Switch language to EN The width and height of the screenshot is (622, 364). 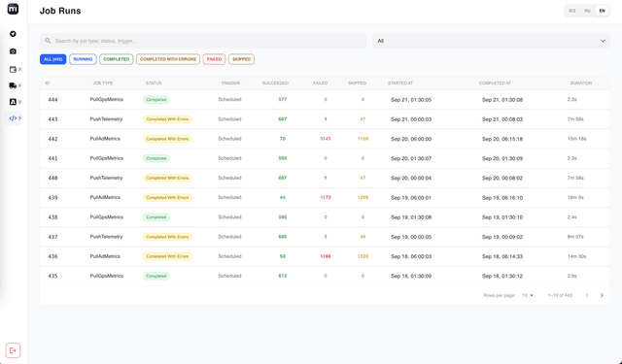pos(602,11)
